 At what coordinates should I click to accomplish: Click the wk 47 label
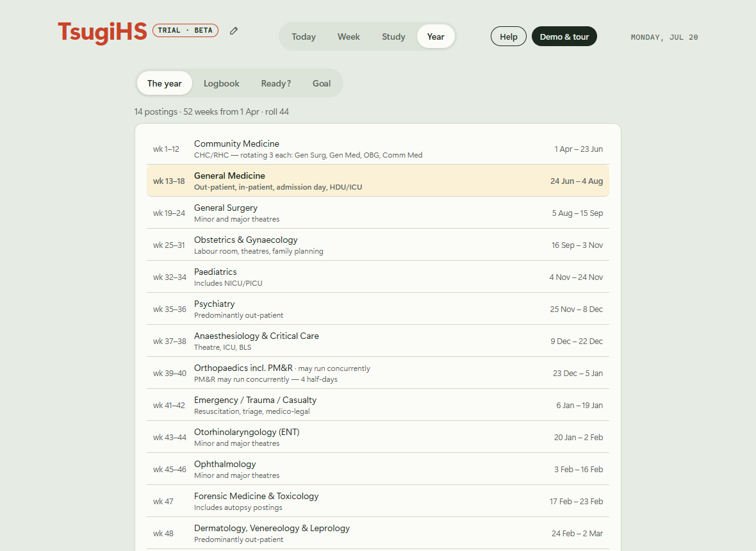tap(163, 502)
